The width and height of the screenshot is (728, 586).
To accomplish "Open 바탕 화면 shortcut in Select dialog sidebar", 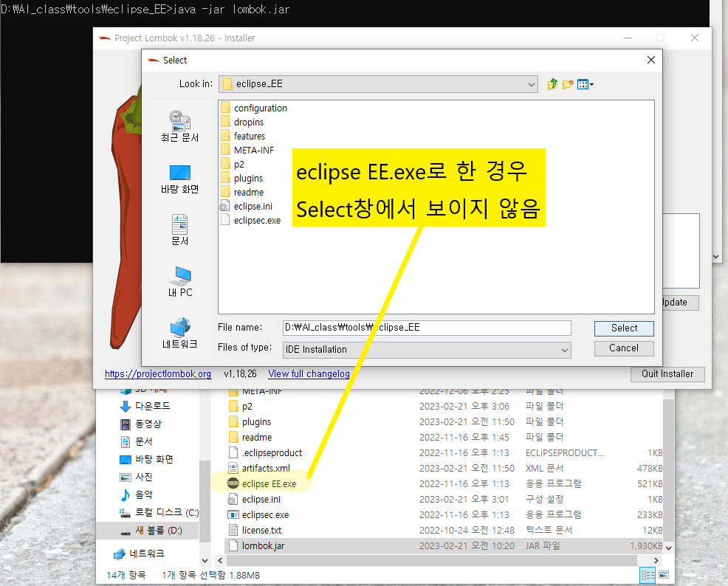I will coord(179,179).
